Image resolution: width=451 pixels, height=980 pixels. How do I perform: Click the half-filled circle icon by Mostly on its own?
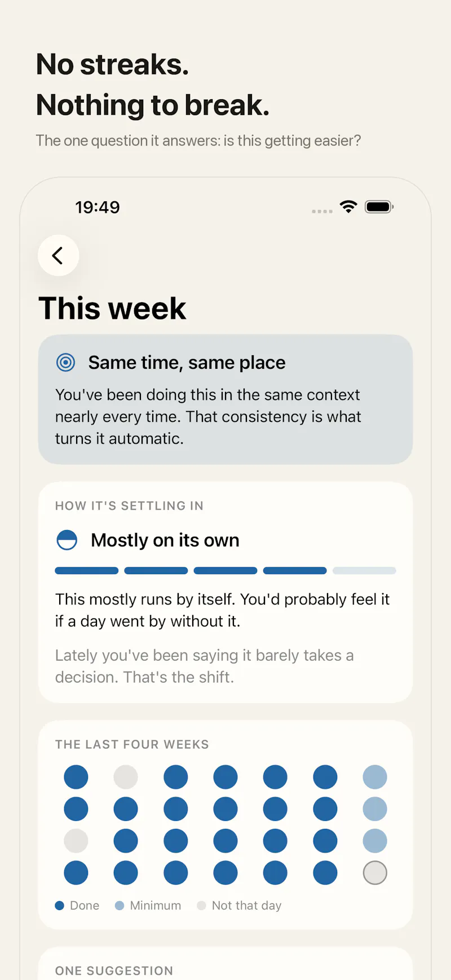click(67, 540)
